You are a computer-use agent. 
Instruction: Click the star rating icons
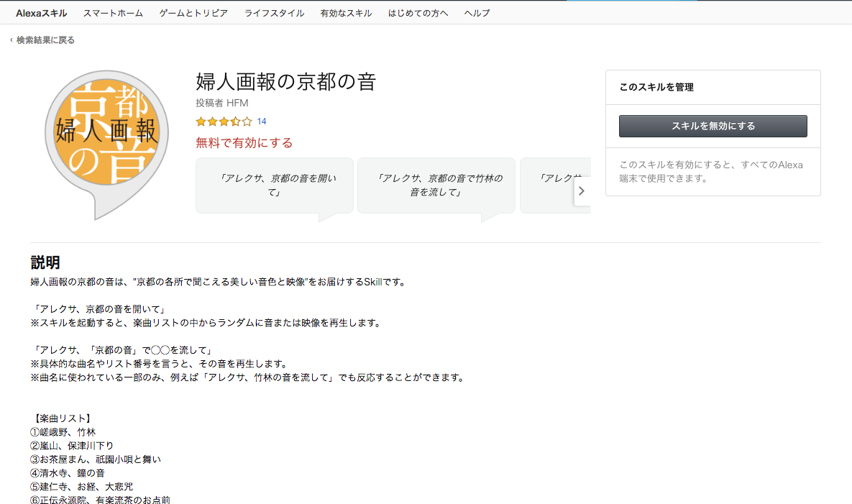coord(224,122)
